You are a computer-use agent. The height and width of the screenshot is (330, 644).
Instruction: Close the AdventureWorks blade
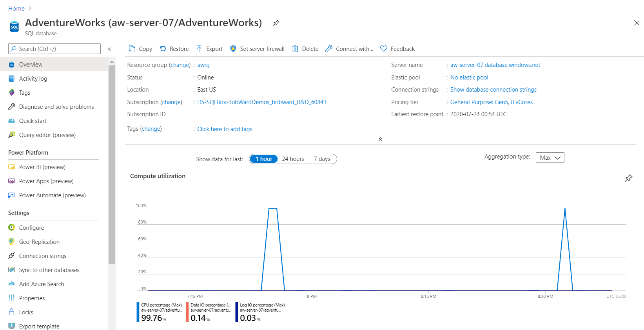pos(637,23)
